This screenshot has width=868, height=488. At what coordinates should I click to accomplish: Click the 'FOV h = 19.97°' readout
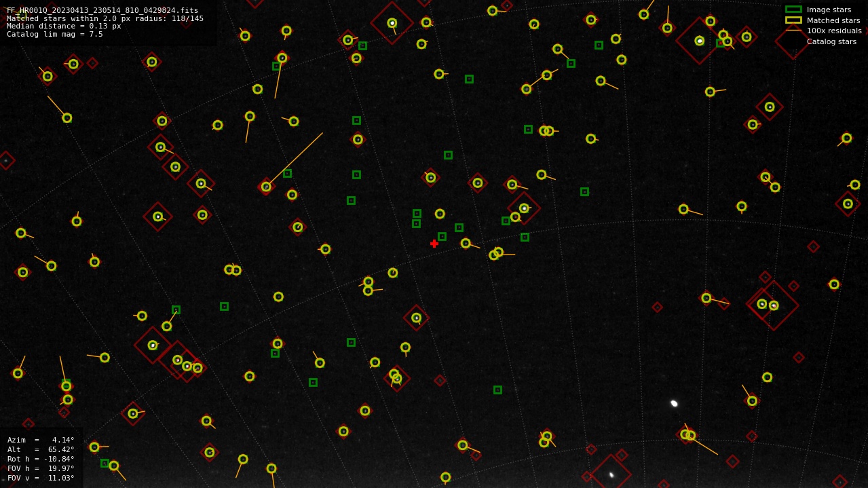click(x=41, y=468)
